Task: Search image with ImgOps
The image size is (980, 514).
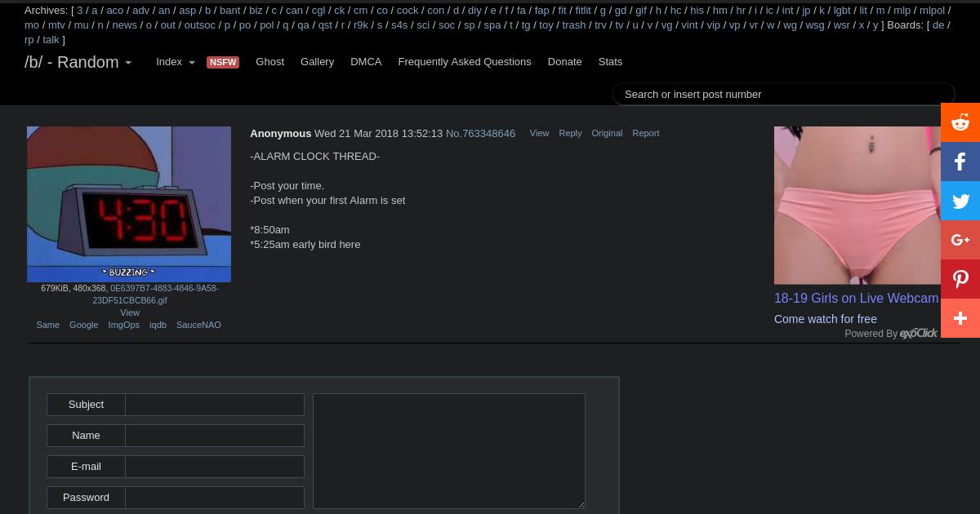Action: coord(123,325)
